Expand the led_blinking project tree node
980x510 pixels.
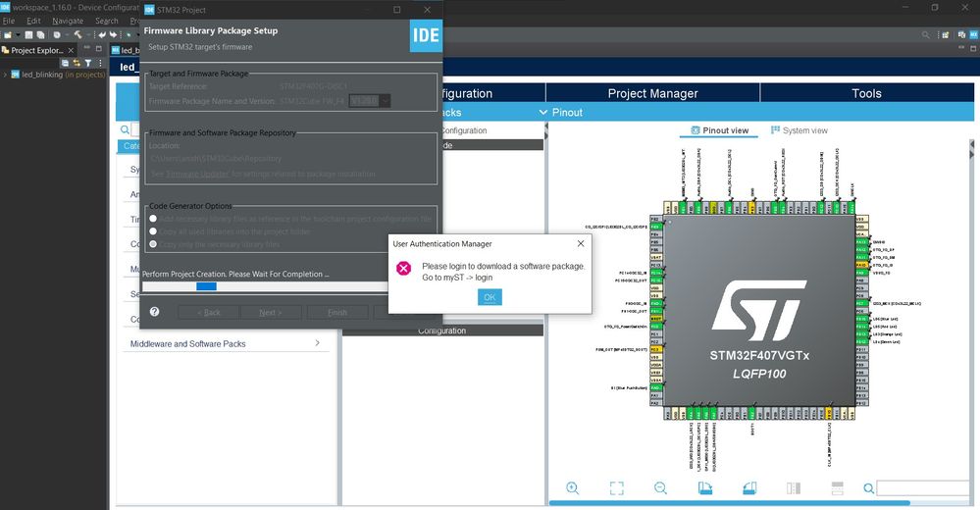[x=5, y=75]
